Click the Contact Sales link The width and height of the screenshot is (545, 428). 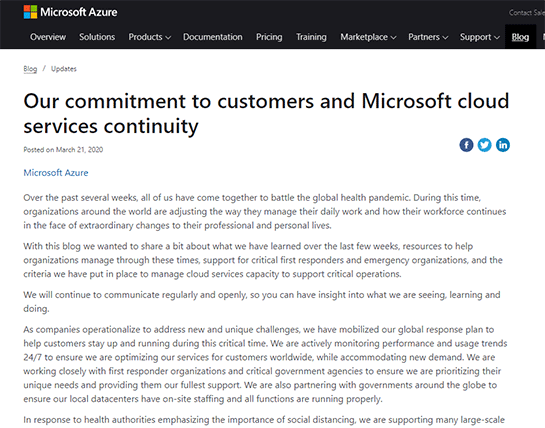pos(527,13)
